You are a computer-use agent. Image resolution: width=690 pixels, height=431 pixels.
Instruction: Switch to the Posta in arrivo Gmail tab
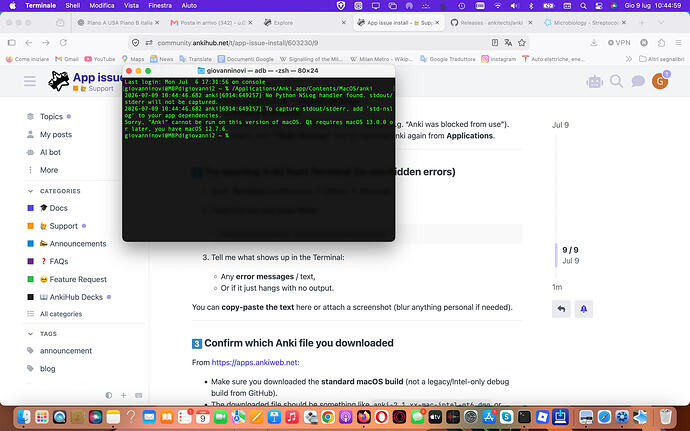pyautogui.click(x=211, y=22)
